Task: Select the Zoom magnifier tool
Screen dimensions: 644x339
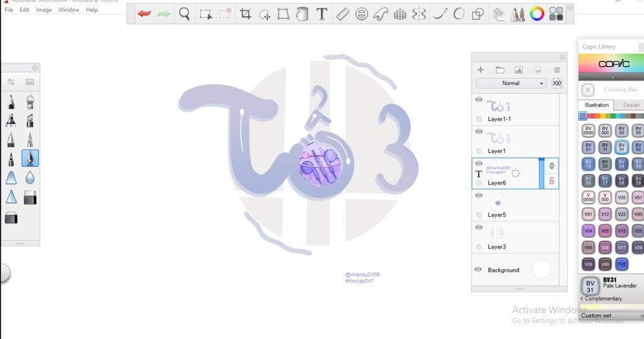Action: [184, 14]
